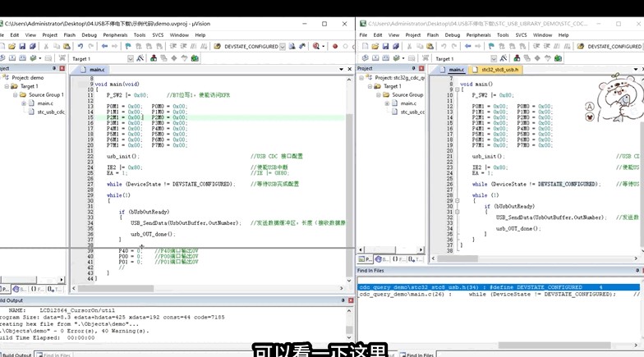Close the demo window Project panel

click(62, 68)
